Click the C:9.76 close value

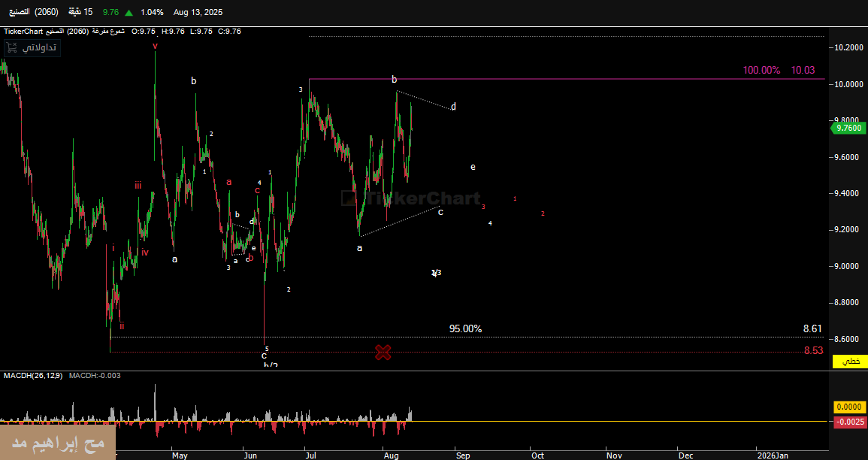(229, 32)
